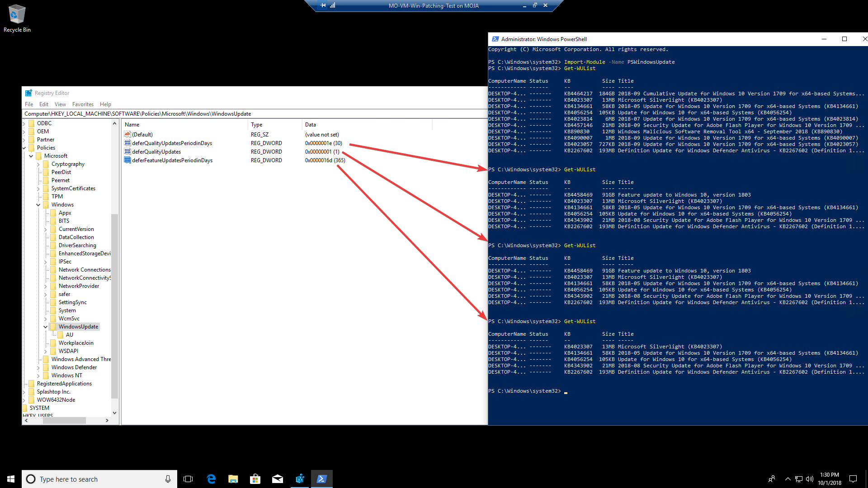The width and height of the screenshot is (868, 488).
Task: Click 0x0000016d (365) data value
Action: click(325, 160)
